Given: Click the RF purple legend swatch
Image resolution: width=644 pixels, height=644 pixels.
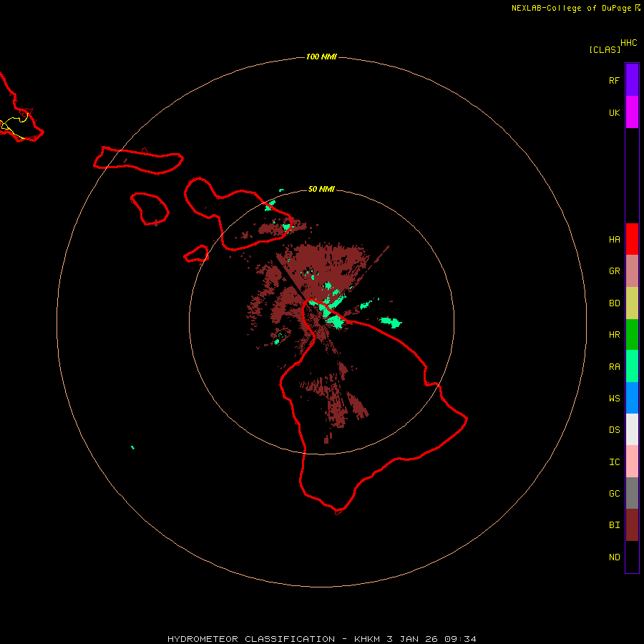Looking at the screenshot, I should (x=632, y=80).
